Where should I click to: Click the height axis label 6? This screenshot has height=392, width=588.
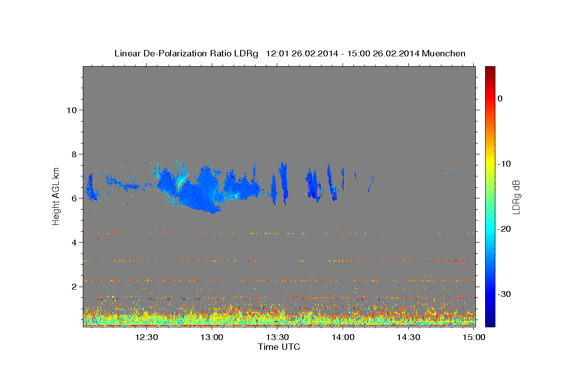coord(74,198)
